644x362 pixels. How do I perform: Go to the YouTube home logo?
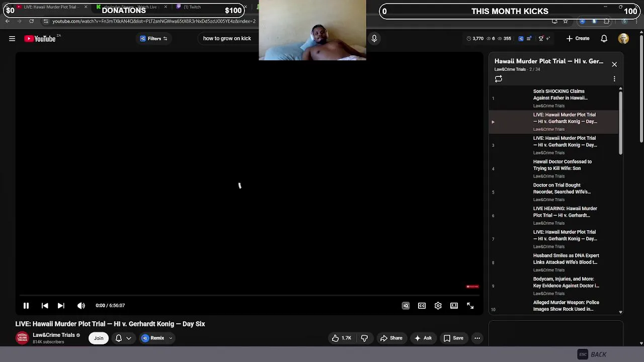40,39
